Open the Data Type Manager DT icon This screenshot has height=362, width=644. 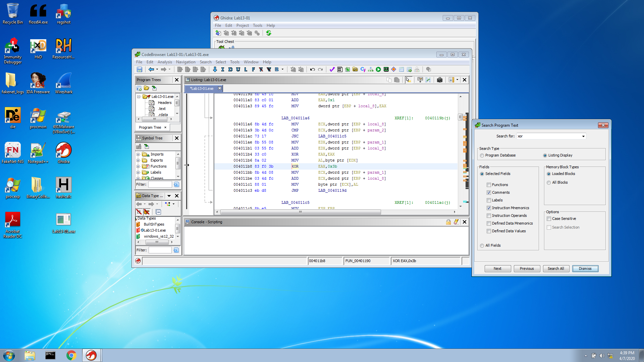355,69
